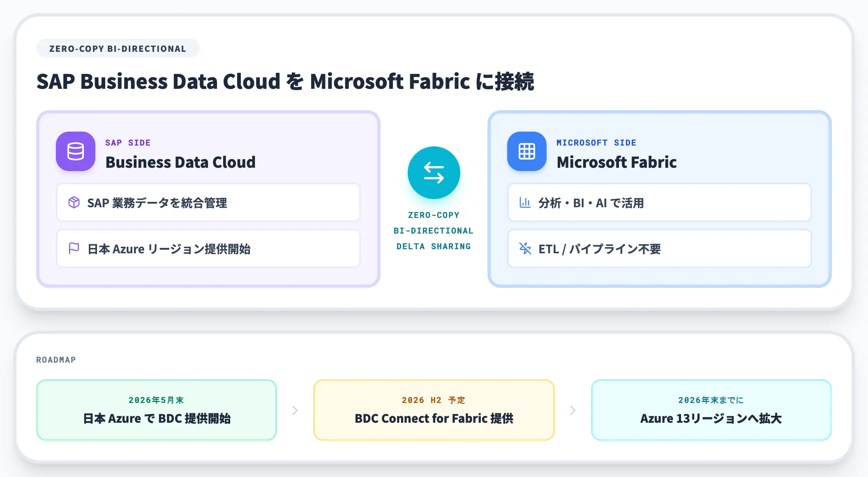This screenshot has height=477, width=868.
Task: Click the purple database icon for Business Data Cloud
Action: (76, 151)
